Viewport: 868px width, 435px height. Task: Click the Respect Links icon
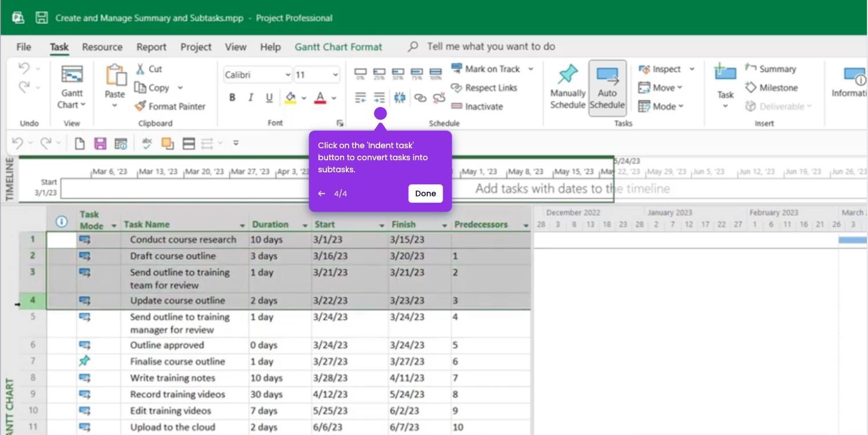click(456, 88)
